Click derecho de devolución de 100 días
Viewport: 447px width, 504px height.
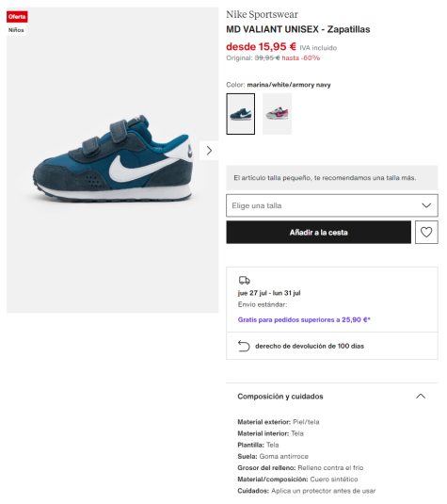[x=310, y=346]
